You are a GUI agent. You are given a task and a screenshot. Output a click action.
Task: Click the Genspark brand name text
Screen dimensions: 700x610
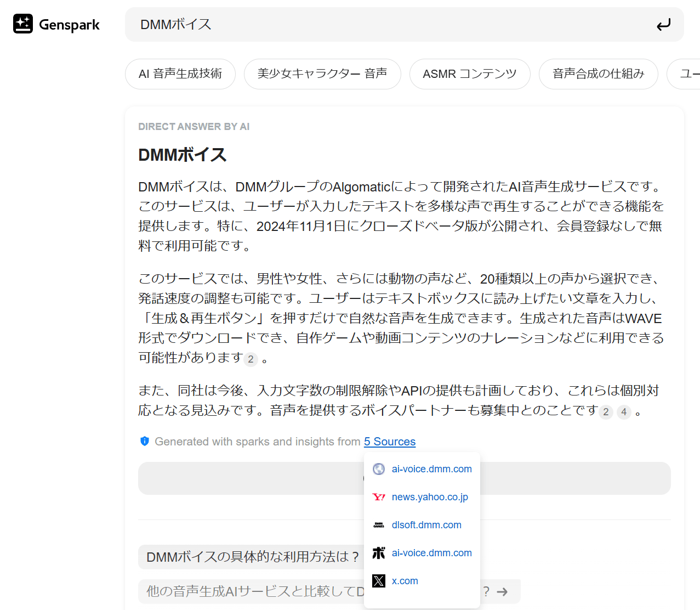[x=69, y=25]
